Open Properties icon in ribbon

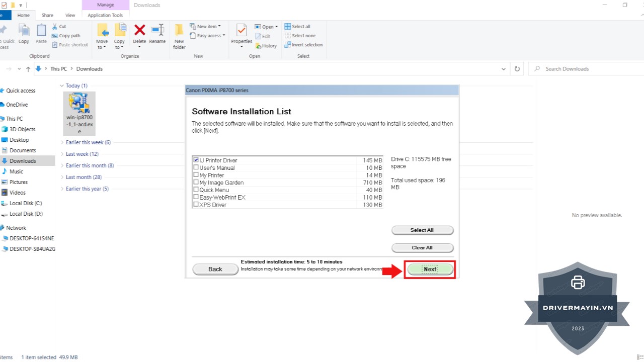pos(242,31)
